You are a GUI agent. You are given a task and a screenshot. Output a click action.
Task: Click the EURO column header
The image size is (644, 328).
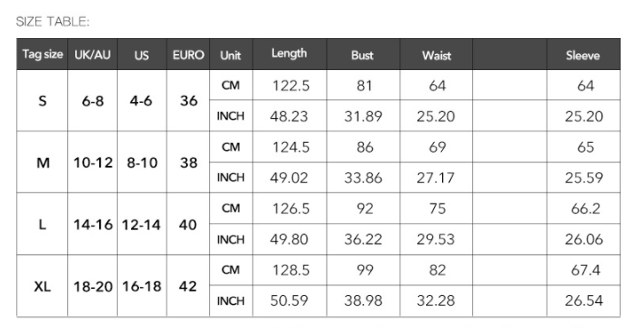[188, 54]
